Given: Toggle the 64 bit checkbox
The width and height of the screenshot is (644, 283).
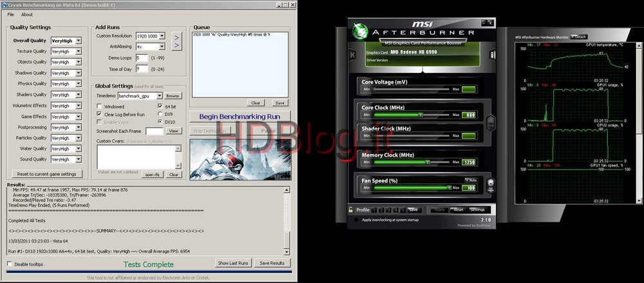Looking at the screenshot, I should click(160, 106).
